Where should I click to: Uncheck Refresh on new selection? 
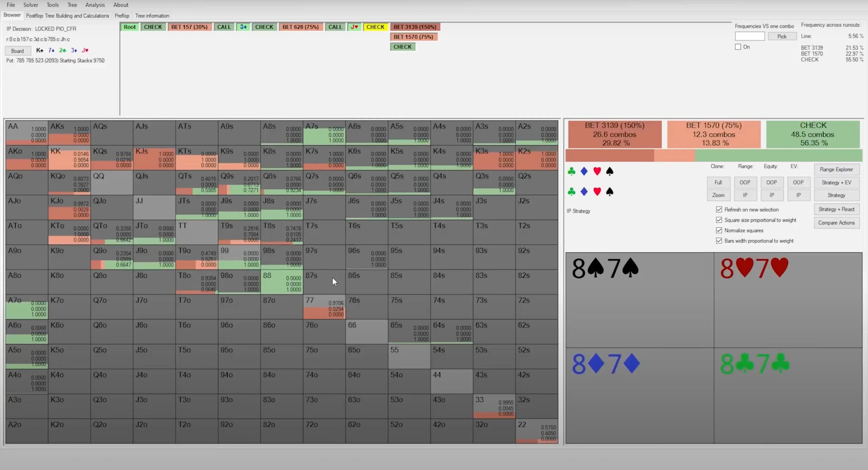(719, 209)
